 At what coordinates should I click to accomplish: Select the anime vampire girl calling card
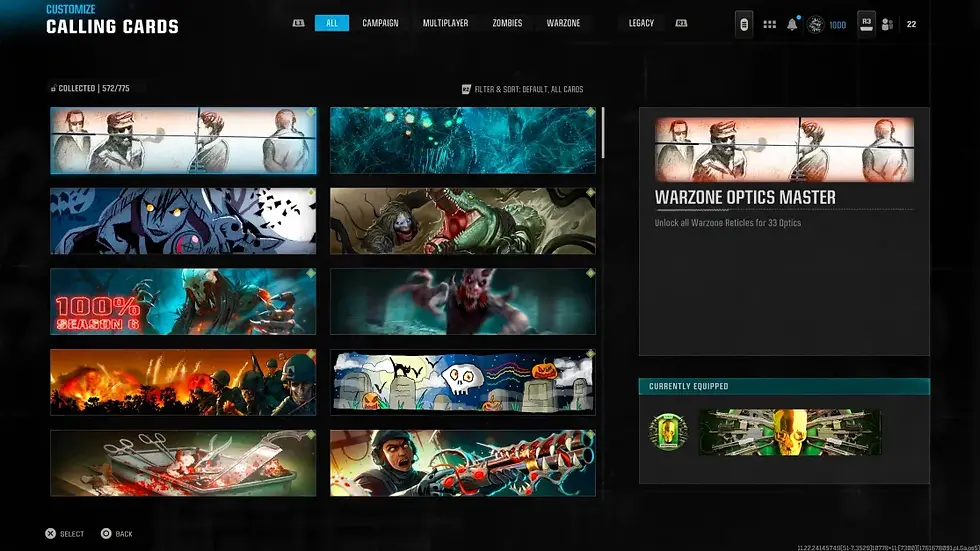(183, 221)
